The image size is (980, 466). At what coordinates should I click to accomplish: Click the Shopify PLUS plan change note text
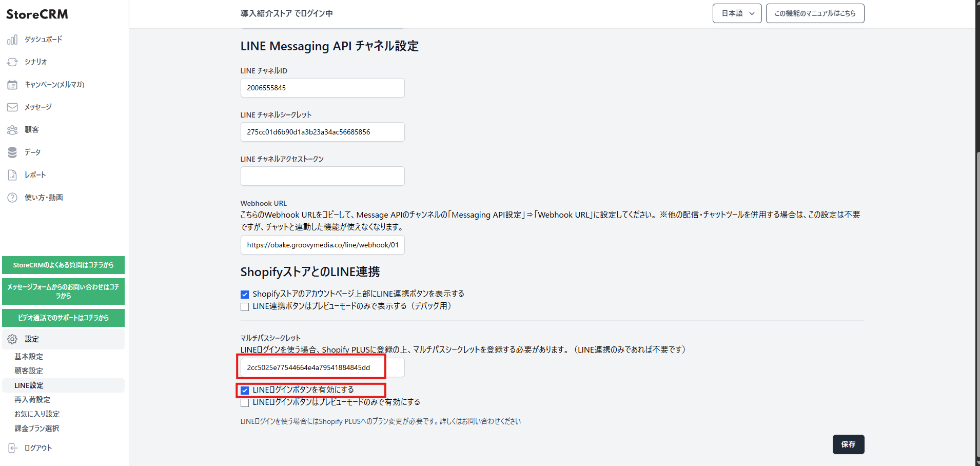[381, 421]
